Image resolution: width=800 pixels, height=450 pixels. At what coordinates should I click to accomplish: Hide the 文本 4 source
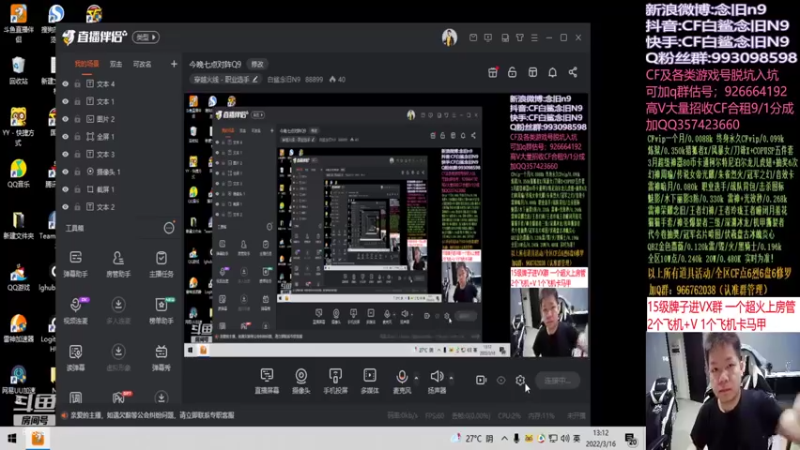coord(65,84)
